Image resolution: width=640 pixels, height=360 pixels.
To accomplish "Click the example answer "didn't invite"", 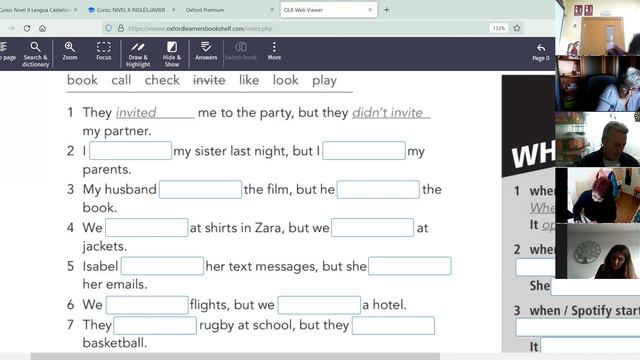I will coord(388,112).
